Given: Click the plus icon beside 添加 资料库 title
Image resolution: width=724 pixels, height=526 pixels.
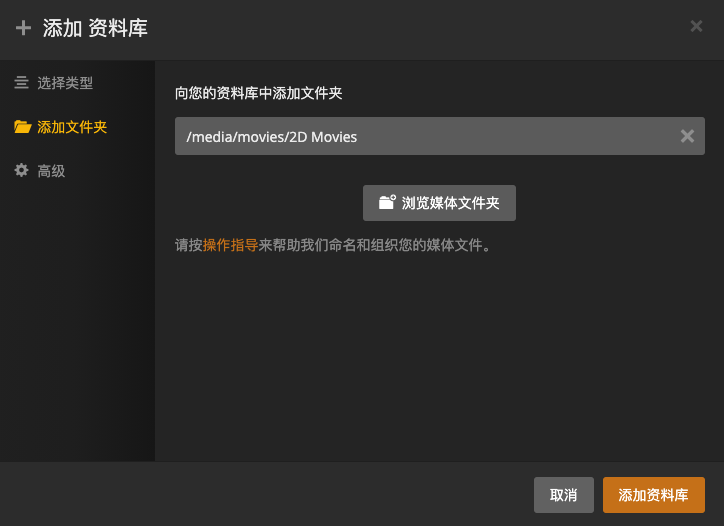Looking at the screenshot, I should click(23, 28).
